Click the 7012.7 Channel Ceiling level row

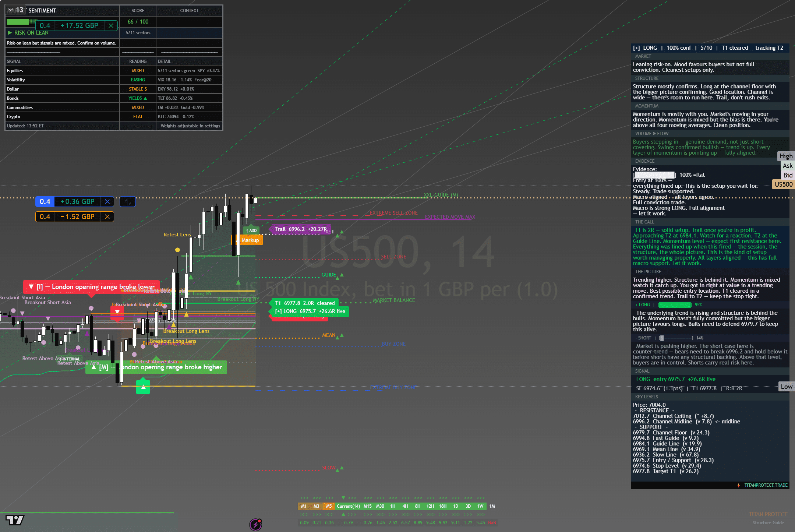674,416
